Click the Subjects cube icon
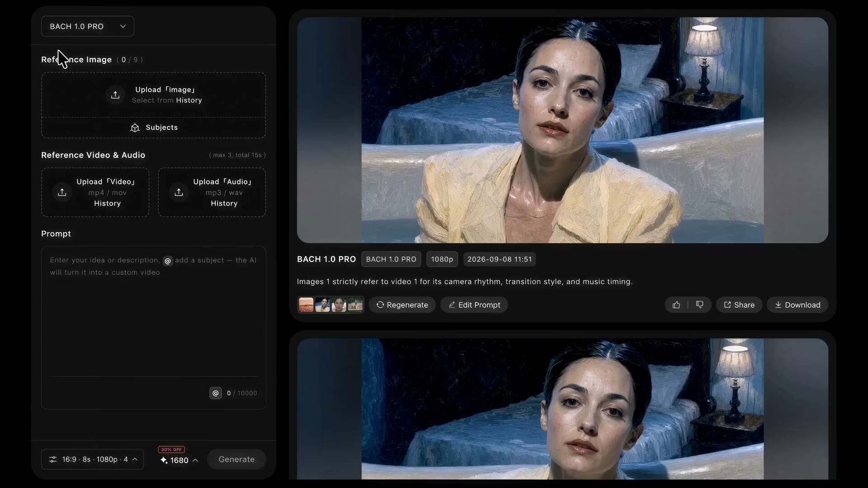 135,128
